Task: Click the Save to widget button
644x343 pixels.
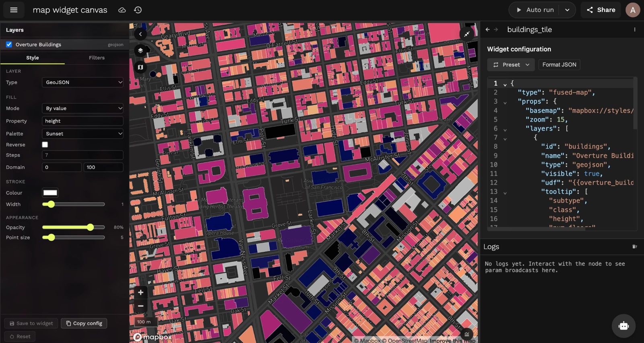Action: 31,323
